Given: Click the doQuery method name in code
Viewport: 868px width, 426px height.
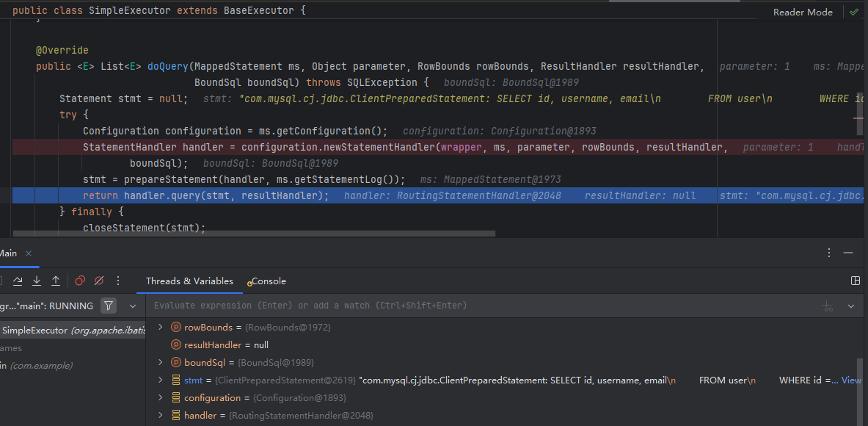Looking at the screenshot, I should (x=168, y=67).
